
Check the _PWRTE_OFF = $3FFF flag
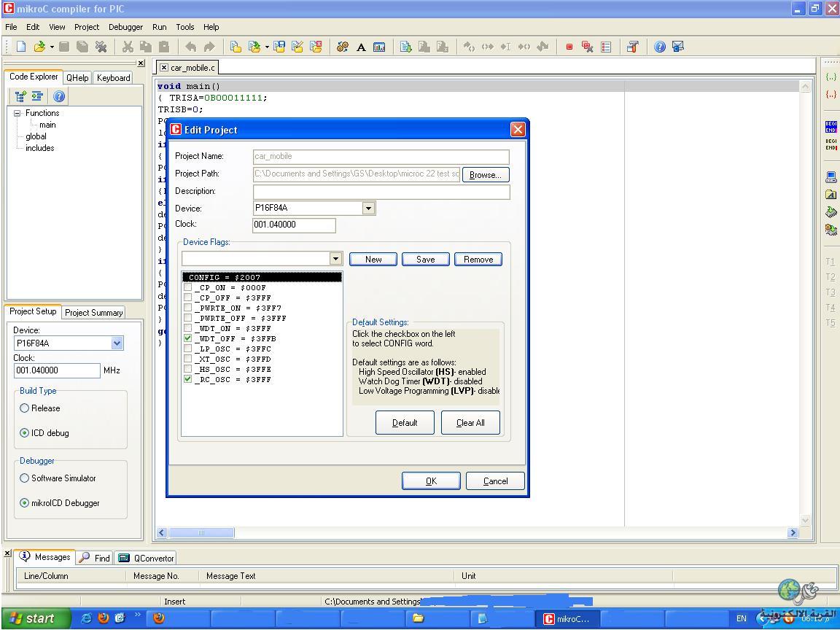pyautogui.click(x=187, y=318)
